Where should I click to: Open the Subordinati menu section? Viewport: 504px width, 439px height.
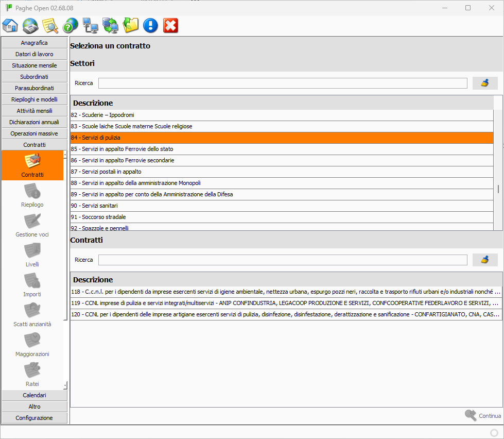[34, 77]
